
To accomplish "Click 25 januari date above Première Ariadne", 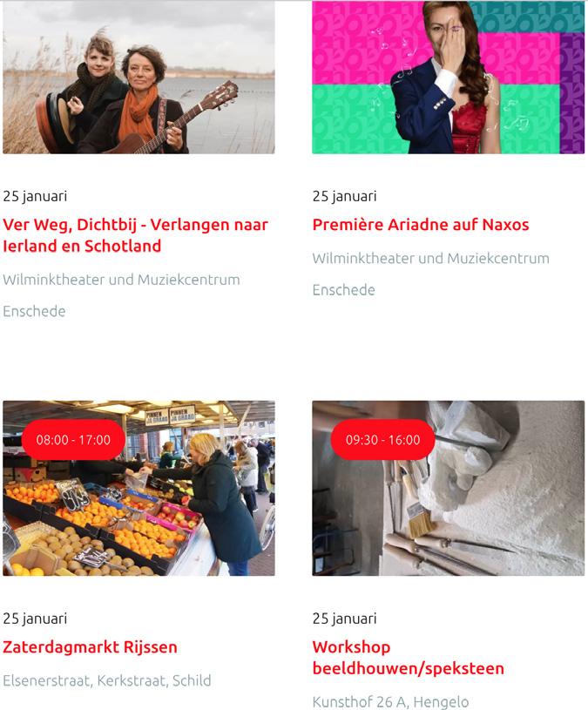I will (344, 196).
